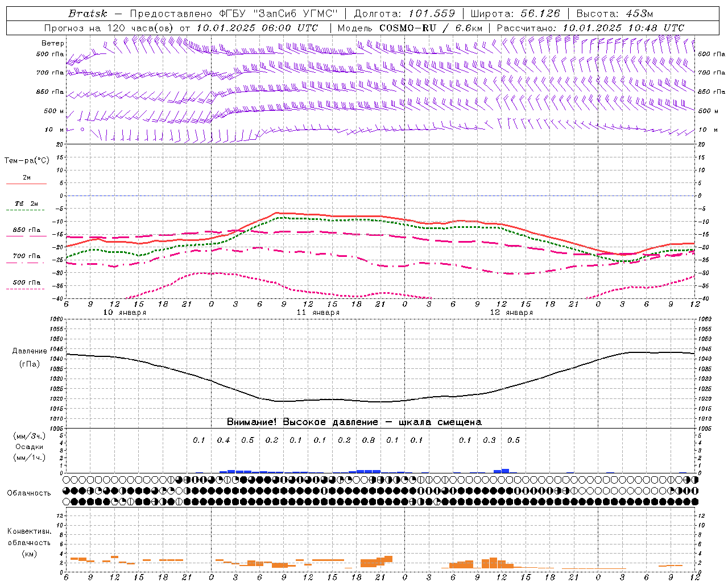Click the (мм/1ч.) precipitation unit label
The image size is (728, 582).
[30, 458]
